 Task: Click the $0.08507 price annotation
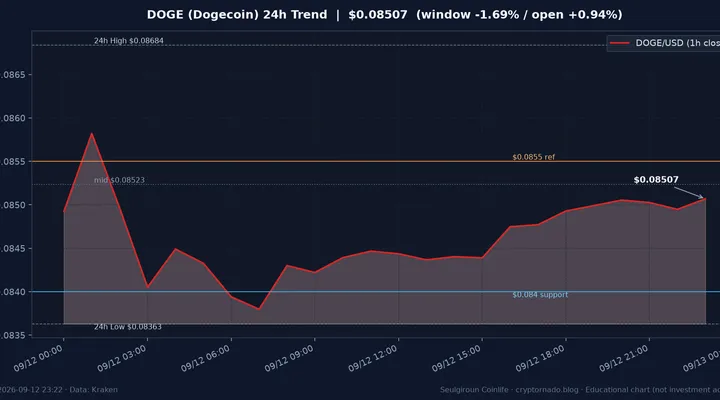tap(656, 180)
